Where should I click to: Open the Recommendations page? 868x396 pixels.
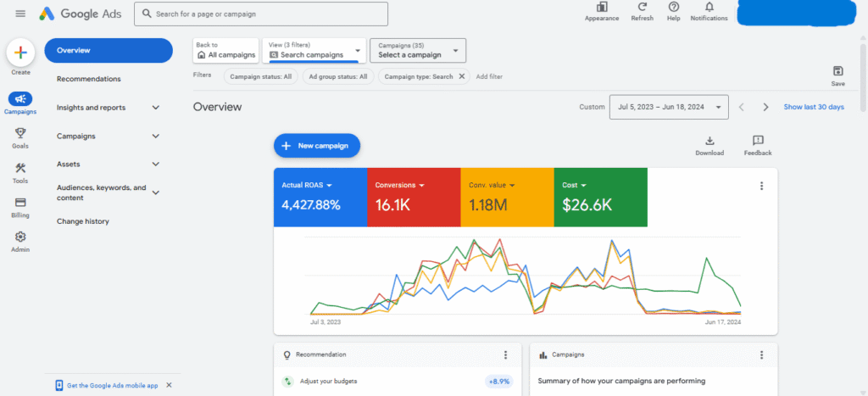click(x=88, y=79)
